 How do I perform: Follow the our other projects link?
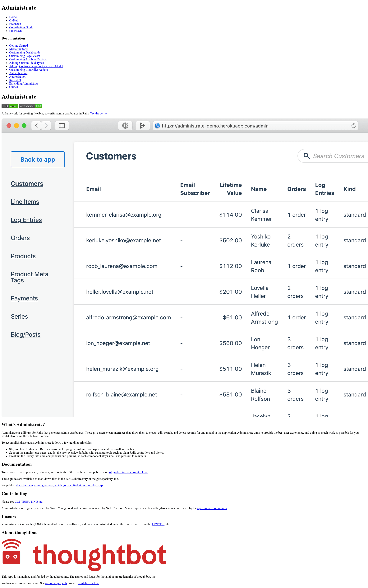pyautogui.click(x=56, y=583)
